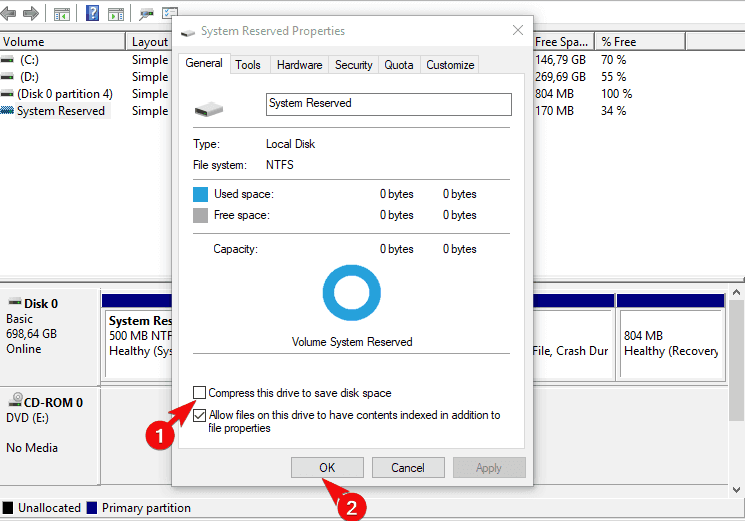
Task: Click the Disk 0 Basic label panel
Action: point(50,336)
